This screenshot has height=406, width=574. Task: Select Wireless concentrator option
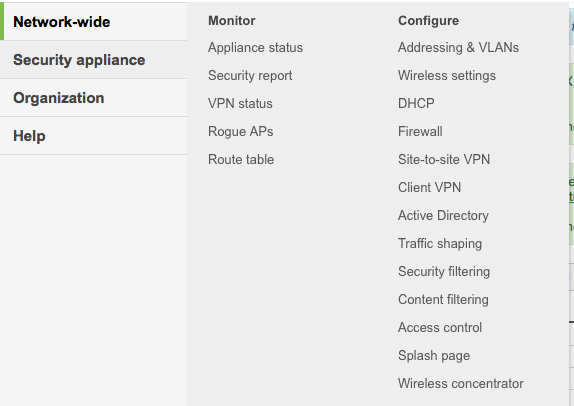pos(461,383)
